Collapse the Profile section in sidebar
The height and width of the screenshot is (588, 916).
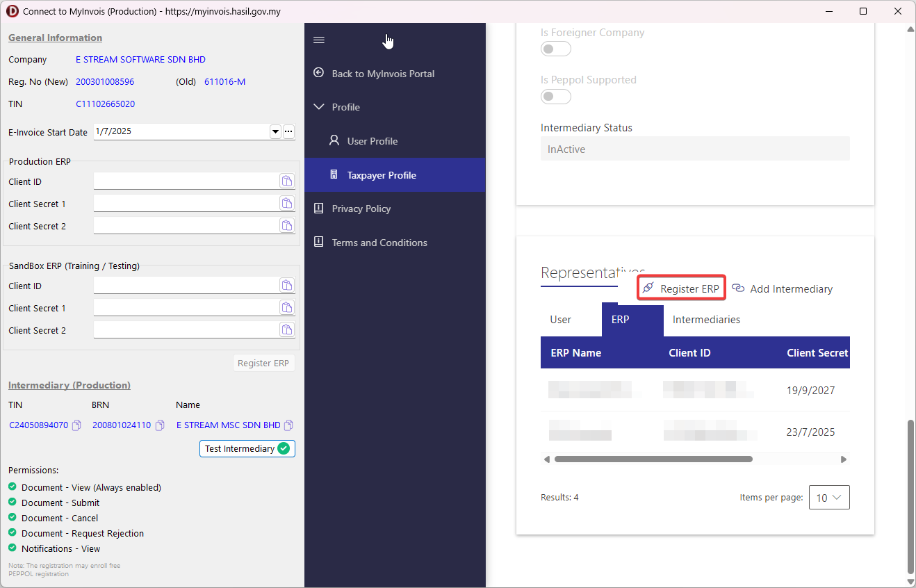coord(319,107)
